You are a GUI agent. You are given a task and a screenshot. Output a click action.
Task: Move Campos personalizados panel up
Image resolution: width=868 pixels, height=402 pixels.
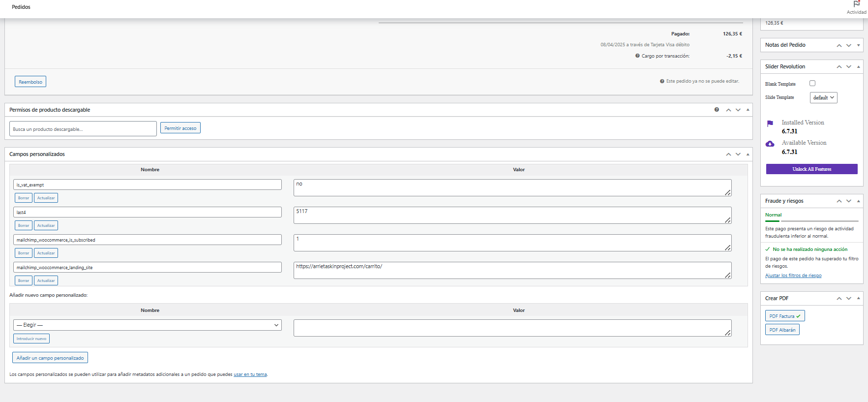(728, 154)
